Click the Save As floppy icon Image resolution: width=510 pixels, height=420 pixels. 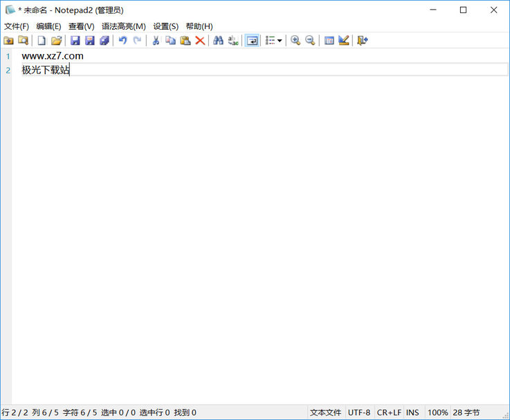(x=90, y=41)
